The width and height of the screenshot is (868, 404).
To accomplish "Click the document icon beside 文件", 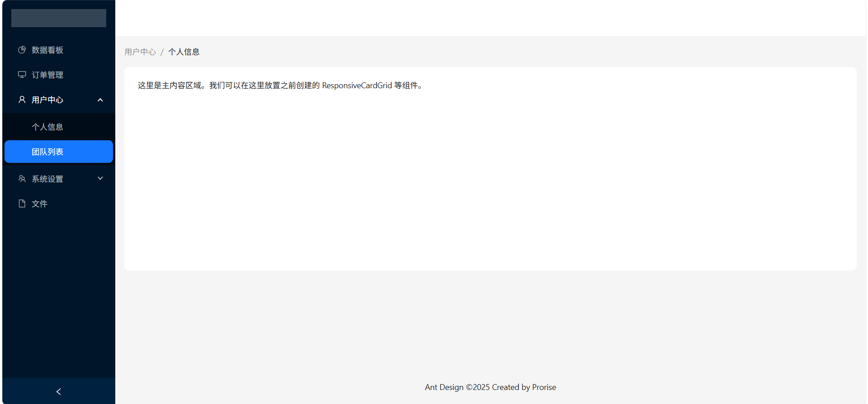I will 22,204.
